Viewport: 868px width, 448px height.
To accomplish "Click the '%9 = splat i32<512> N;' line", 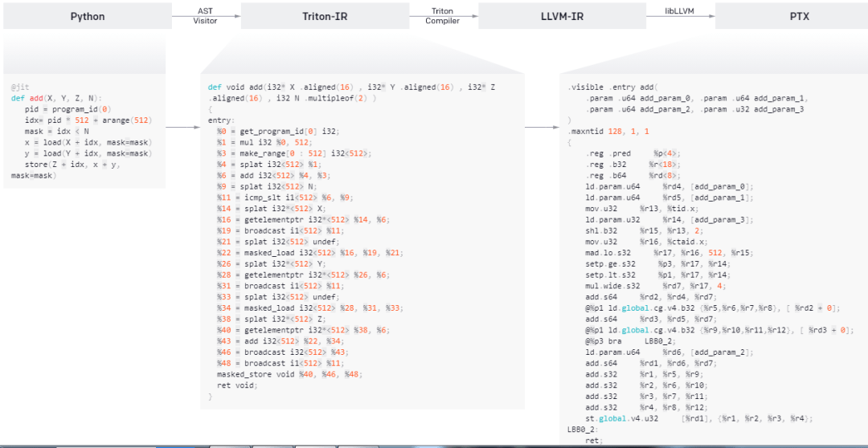I will [x=267, y=185].
